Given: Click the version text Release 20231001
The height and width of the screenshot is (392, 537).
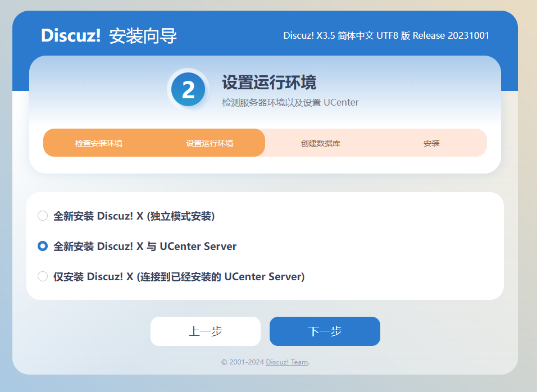Looking at the screenshot, I should click(x=450, y=35).
